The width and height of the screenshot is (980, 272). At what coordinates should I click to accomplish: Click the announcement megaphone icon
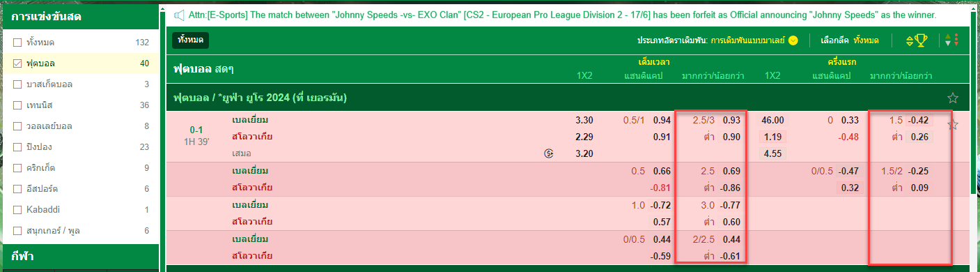click(x=179, y=15)
